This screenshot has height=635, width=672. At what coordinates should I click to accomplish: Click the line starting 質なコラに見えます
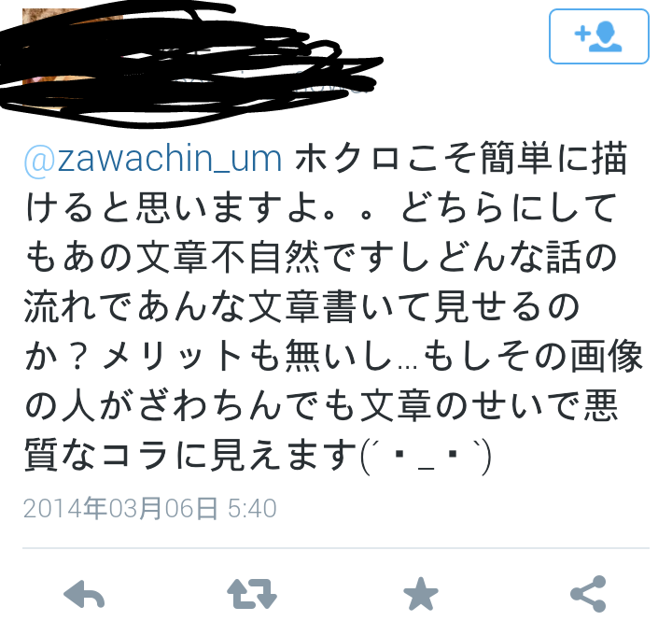[258, 456]
